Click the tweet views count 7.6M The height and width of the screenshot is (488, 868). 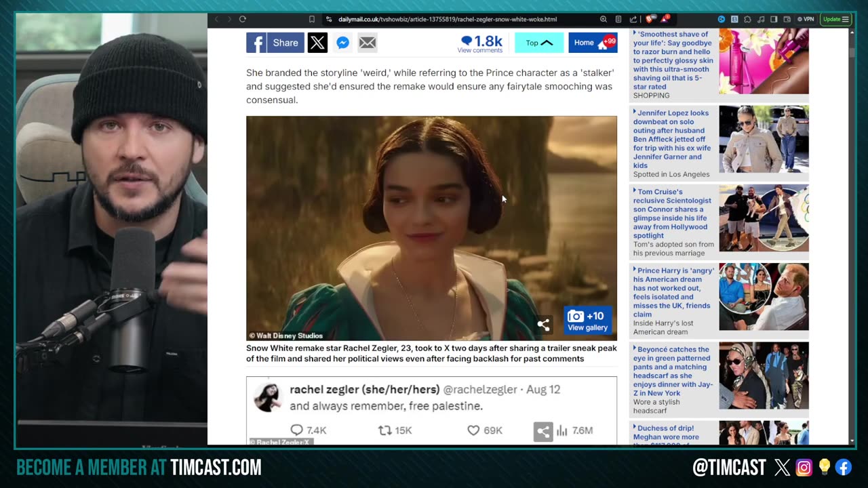pyautogui.click(x=574, y=430)
